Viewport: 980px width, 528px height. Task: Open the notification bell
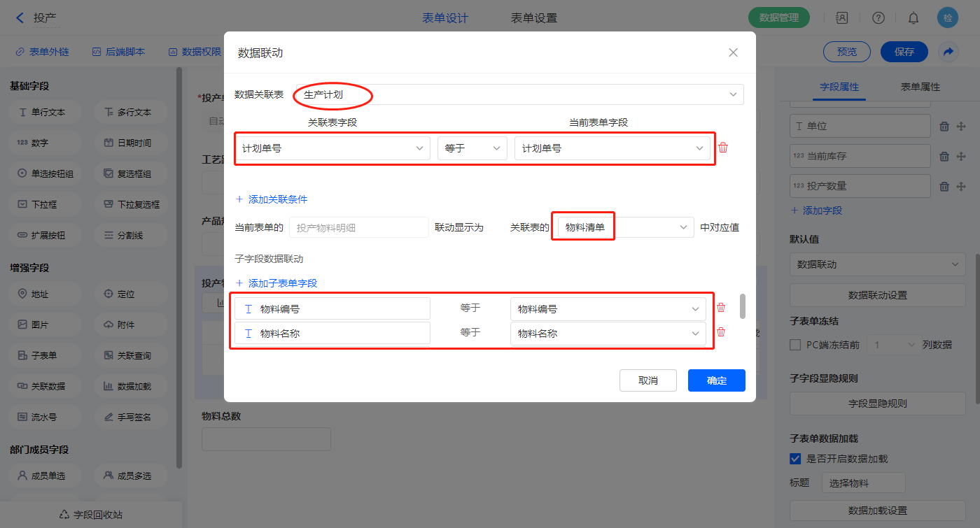(913, 18)
